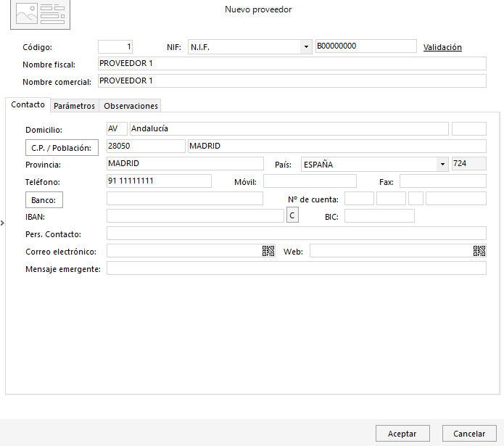The width and height of the screenshot is (504, 446).
Task: Click the Pers. Contacto field
Action: (297, 233)
